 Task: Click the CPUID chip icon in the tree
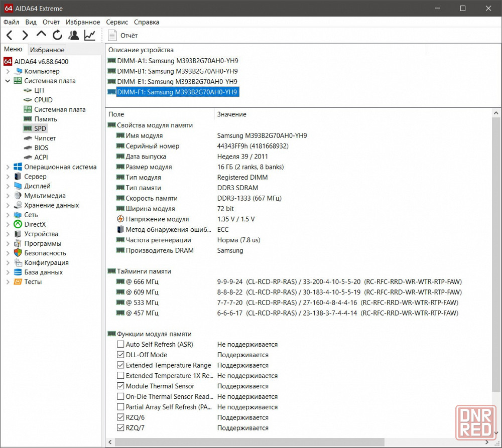[x=28, y=100]
